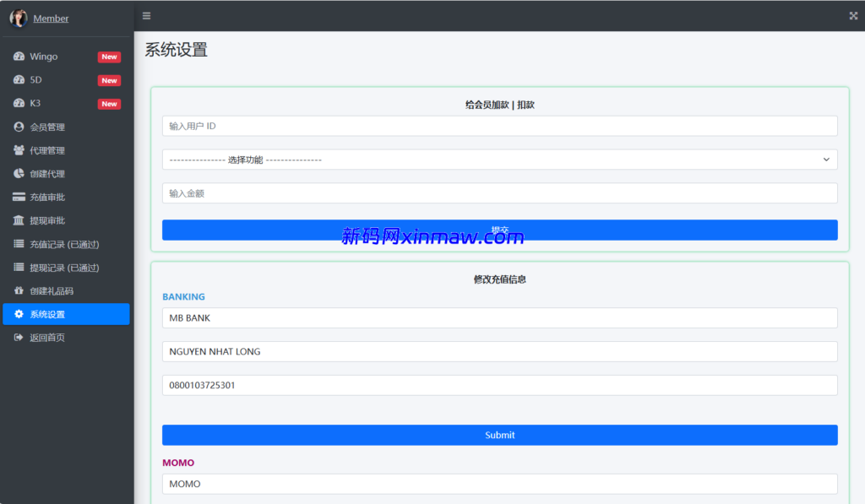865x504 pixels.
Task: Open the 5D game section icon
Action: (x=19, y=80)
